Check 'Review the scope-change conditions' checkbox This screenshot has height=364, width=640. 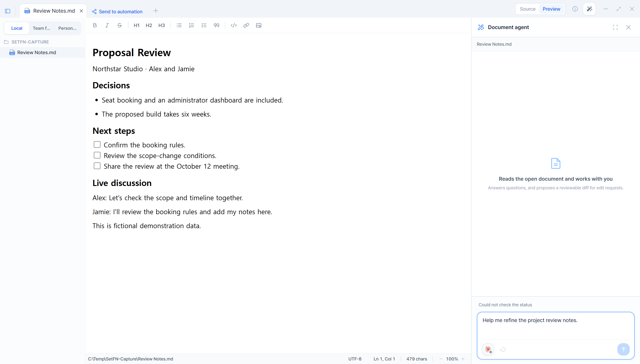tap(97, 155)
